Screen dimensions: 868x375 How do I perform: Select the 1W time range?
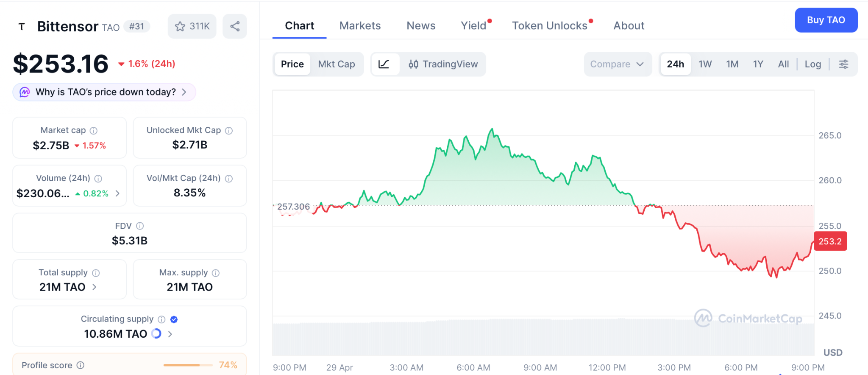tap(705, 64)
